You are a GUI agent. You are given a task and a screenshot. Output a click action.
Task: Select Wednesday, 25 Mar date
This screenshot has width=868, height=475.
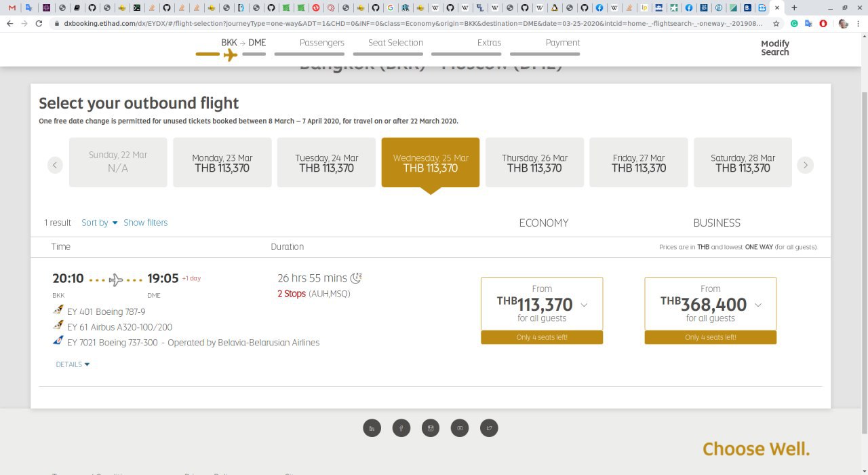click(431, 162)
